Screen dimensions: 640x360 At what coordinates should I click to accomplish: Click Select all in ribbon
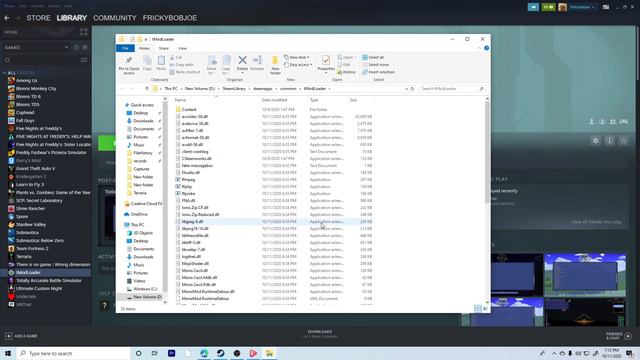coord(373,58)
